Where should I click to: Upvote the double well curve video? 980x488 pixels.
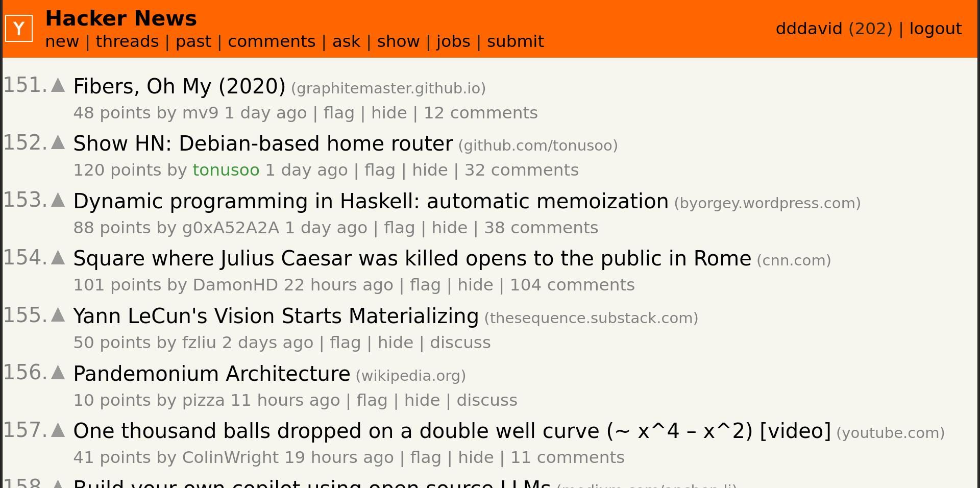[x=58, y=430]
